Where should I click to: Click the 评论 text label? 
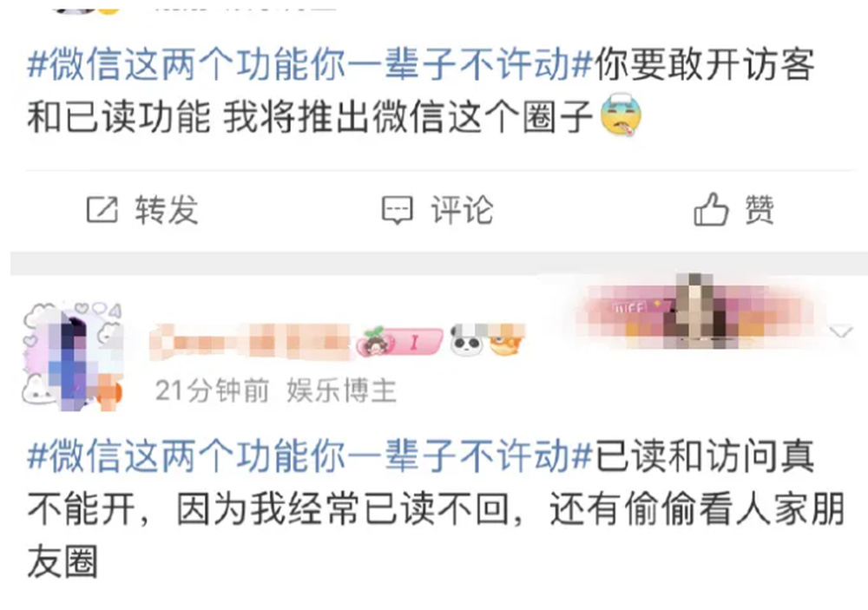pyautogui.click(x=462, y=210)
